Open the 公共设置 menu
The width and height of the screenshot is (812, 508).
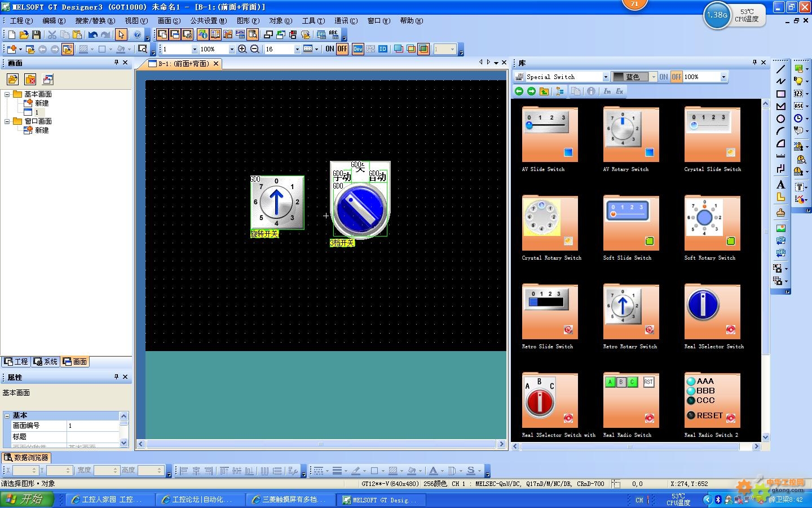tap(208, 21)
